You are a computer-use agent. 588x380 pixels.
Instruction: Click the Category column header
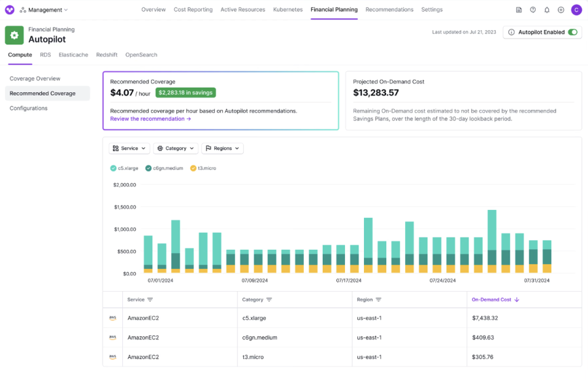coord(253,300)
